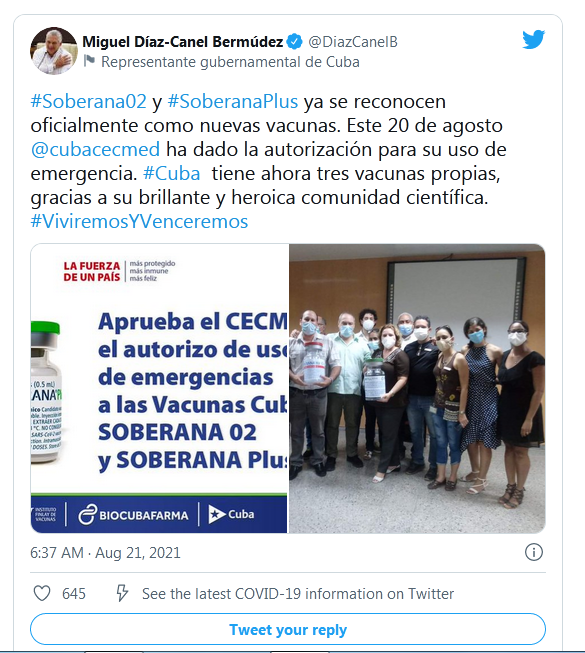Image resolution: width=585 pixels, height=653 pixels.
Task: Open the #Cuba hashtag
Action: coord(172,174)
